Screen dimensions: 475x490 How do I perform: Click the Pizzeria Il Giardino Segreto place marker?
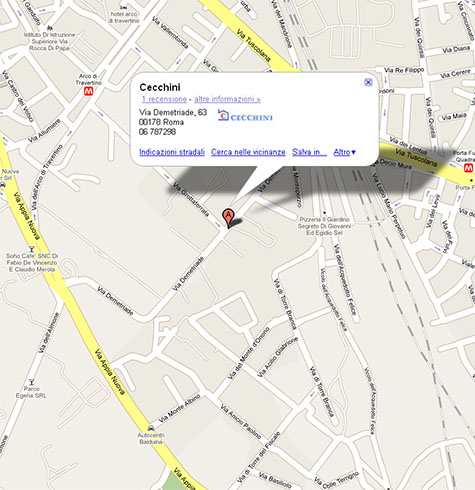coord(324,213)
